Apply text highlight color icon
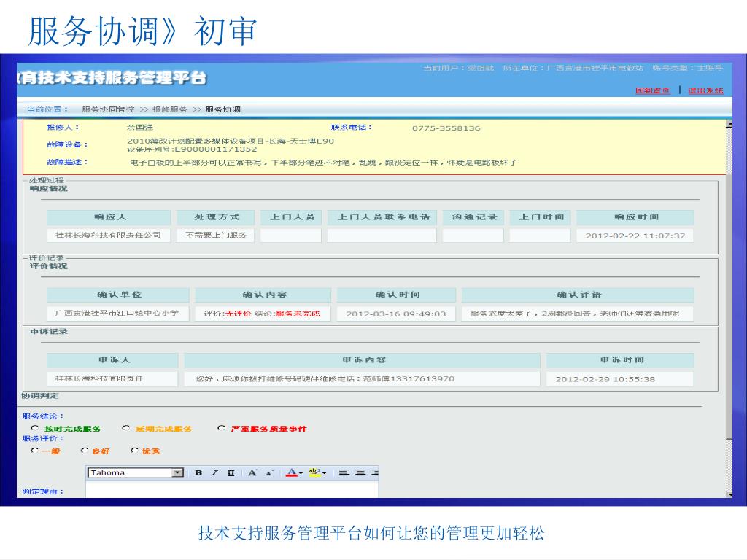 tap(314, 472)
